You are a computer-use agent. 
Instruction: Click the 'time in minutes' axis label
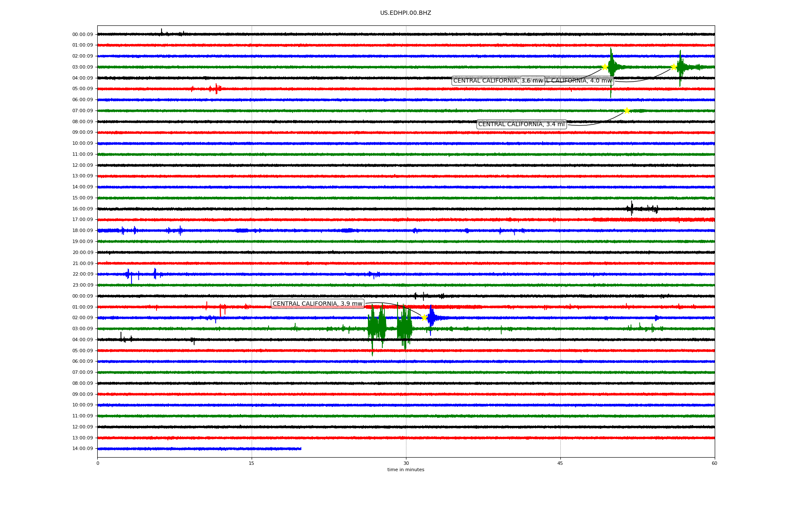click(405, 470)
